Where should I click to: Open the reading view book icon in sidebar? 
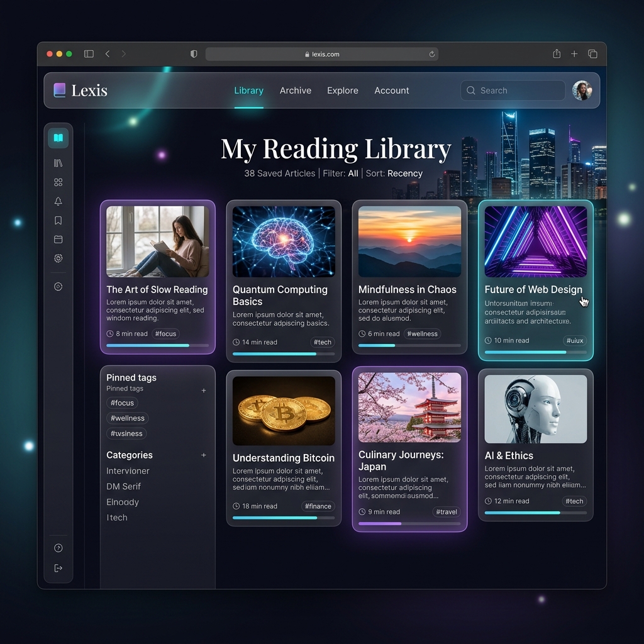[x=58, y=138]
